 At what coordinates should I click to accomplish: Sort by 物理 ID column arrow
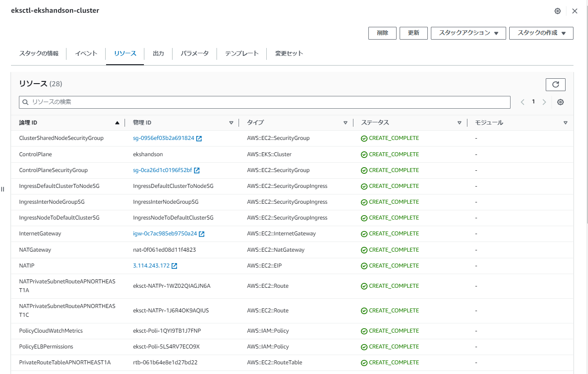(231, 123)
